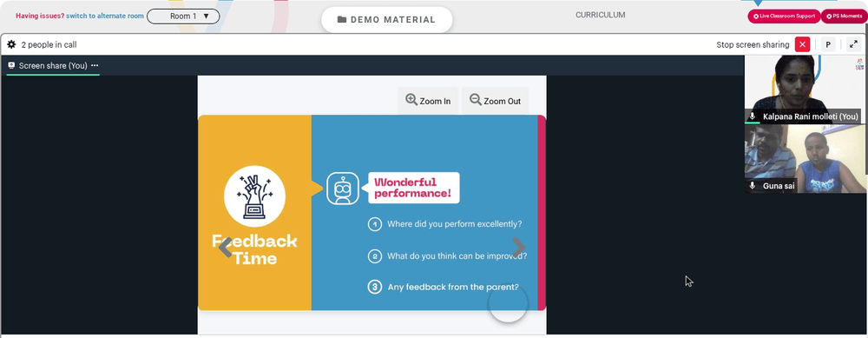Zoom in on the slide
Image resolution: width=868 pixels, height=338 pixels.
[428, 101]
